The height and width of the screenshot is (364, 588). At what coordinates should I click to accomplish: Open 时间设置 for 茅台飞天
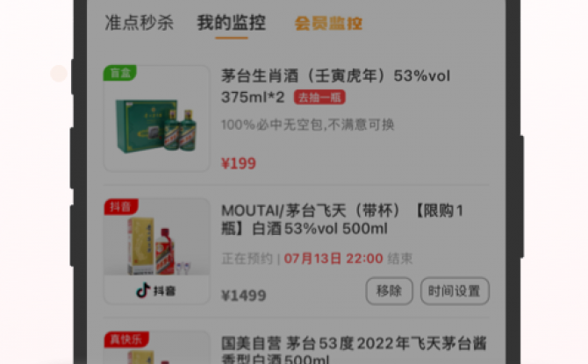[455, 291]
